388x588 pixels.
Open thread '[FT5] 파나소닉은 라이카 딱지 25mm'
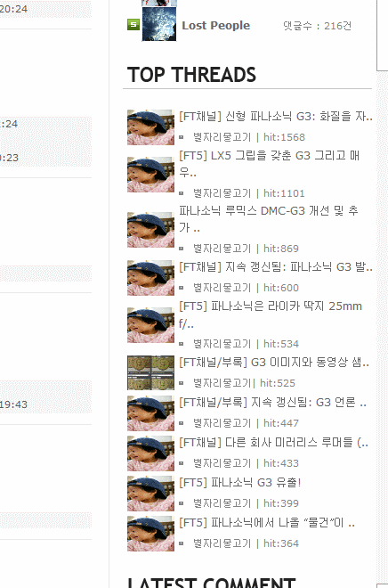(x=271, y=314)
